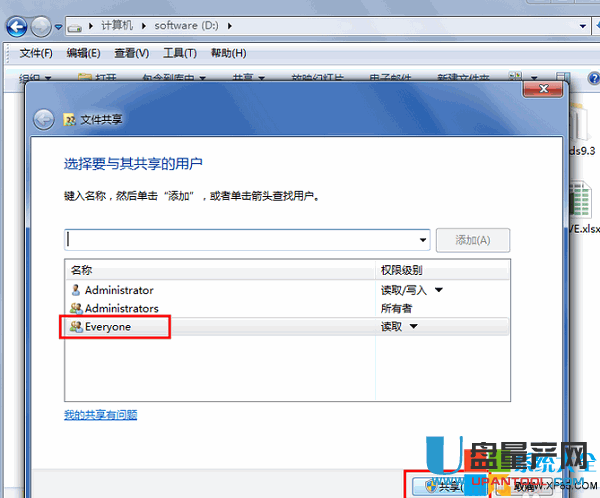Click the Explorer back navigation arrow
The height and width of the screenshot is (498, 600).
click(16, 27)
